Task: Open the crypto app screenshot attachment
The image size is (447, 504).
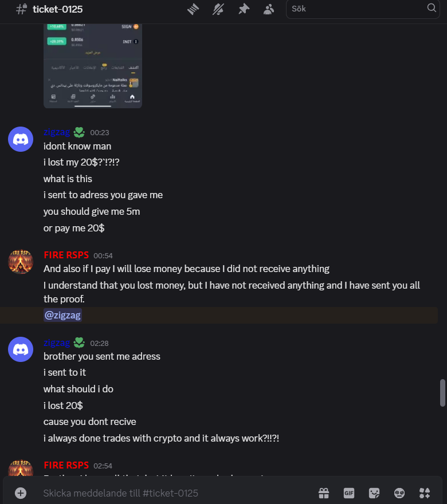Action: click(93, 66)
